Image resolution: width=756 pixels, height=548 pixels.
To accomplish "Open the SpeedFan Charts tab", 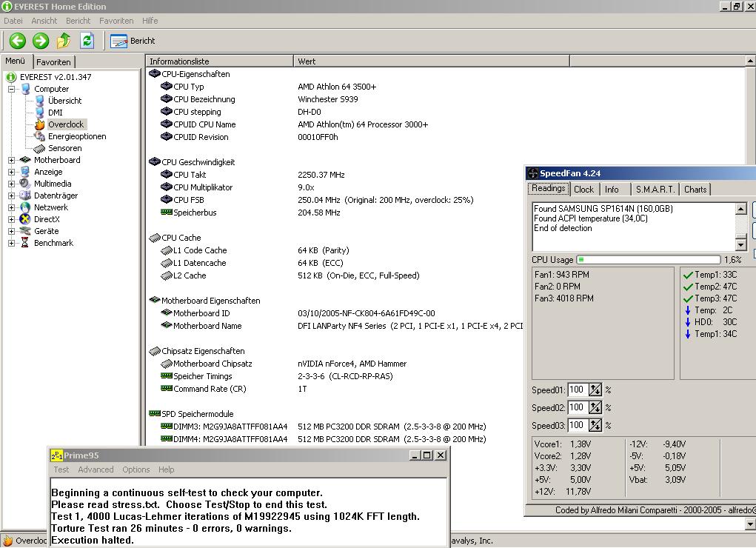I will (695, 190).
